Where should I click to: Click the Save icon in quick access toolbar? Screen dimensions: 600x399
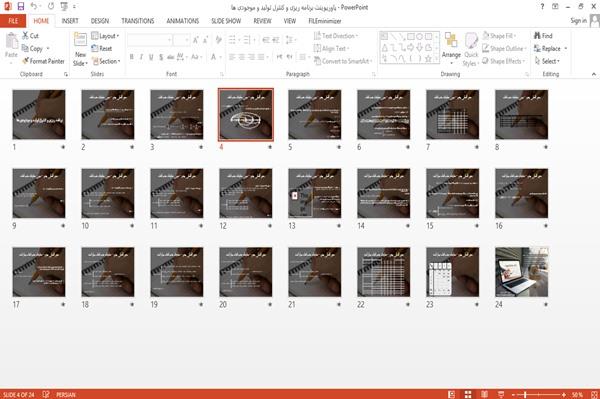(x=21, y=6)
